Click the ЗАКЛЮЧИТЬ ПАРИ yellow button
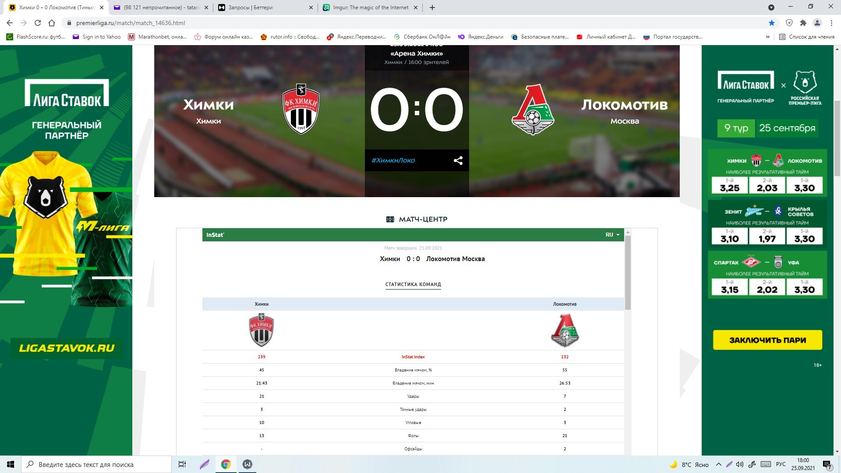Screen dimensions: 841x473 pos(768,340)
